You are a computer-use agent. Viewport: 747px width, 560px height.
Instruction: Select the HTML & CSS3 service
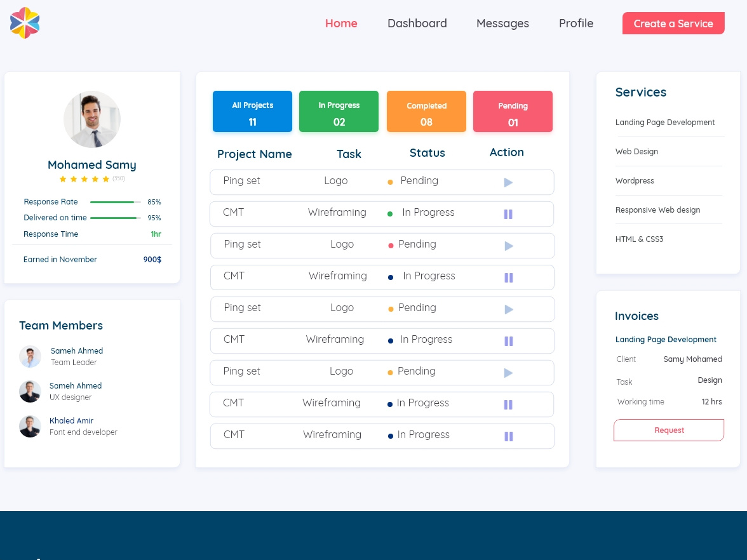coord(639,239)
